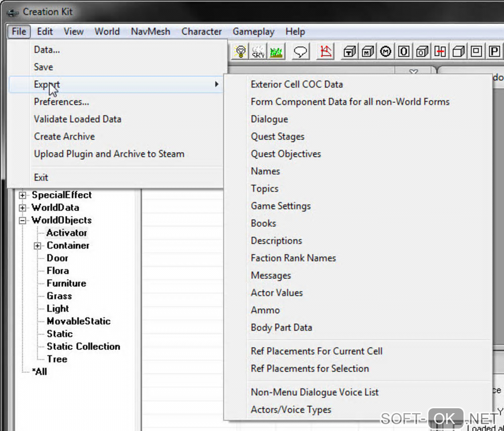Choose Upload Plugin and Archive to Steam
The width and height of the screenshot is (504, 431).
pos(116,154)
